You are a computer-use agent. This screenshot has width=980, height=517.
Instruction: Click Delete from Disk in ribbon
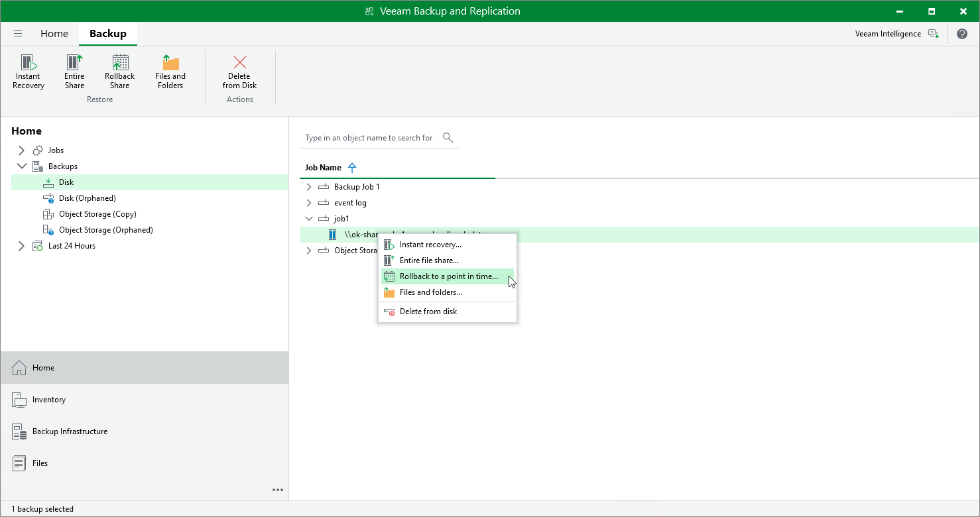click(240, 72)
